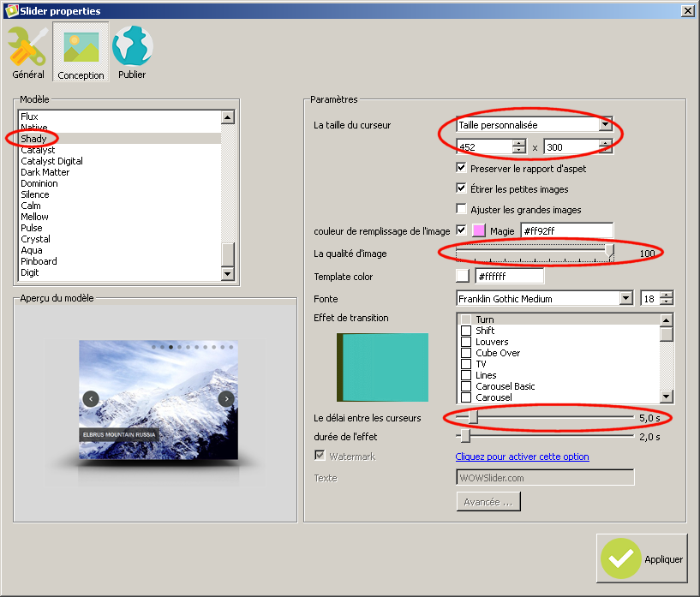Image resolution: width=700 pixels, height=597 pixels.
Task: Open the white Template color swatch
Action: (463, 276)
